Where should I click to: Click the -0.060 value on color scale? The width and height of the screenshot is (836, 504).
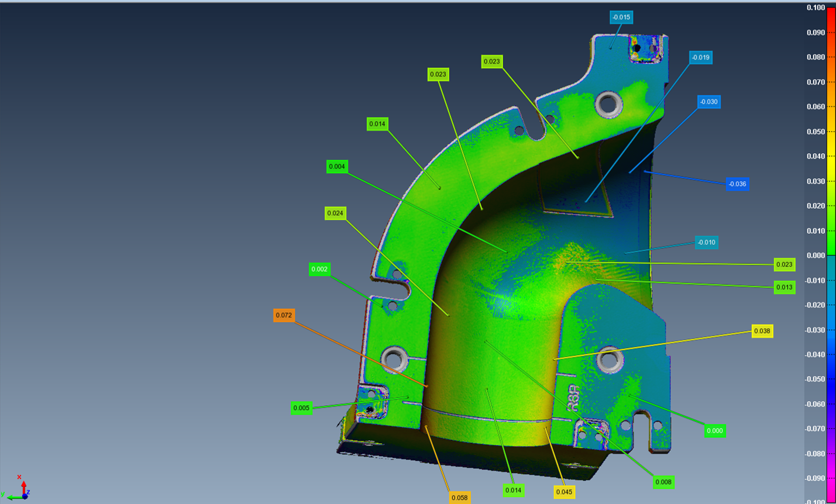[814, 405]
